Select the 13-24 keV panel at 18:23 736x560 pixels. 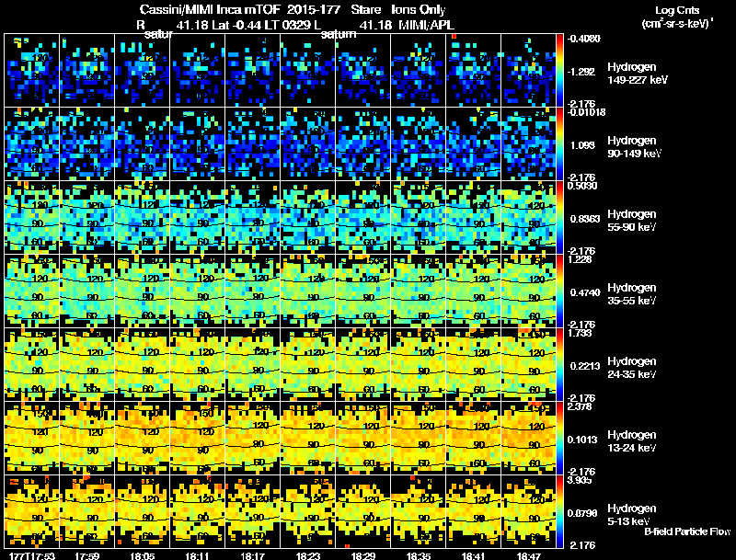(x=308, y=439)
